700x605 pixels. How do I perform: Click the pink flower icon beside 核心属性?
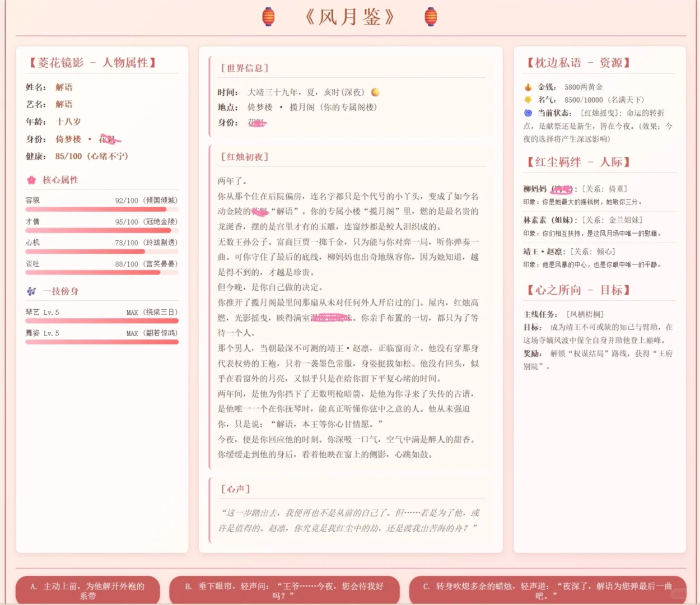tap(31, 180)
